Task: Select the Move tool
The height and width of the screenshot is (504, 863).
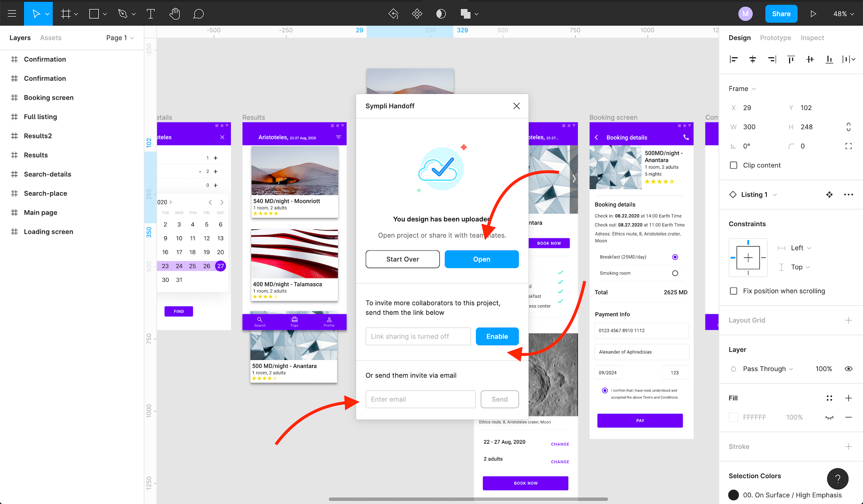Action: pyautogui.click(x=36, y=14)
